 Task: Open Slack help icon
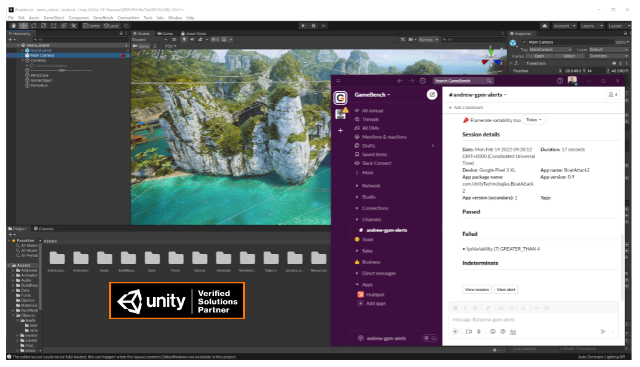tap(560, 81)
